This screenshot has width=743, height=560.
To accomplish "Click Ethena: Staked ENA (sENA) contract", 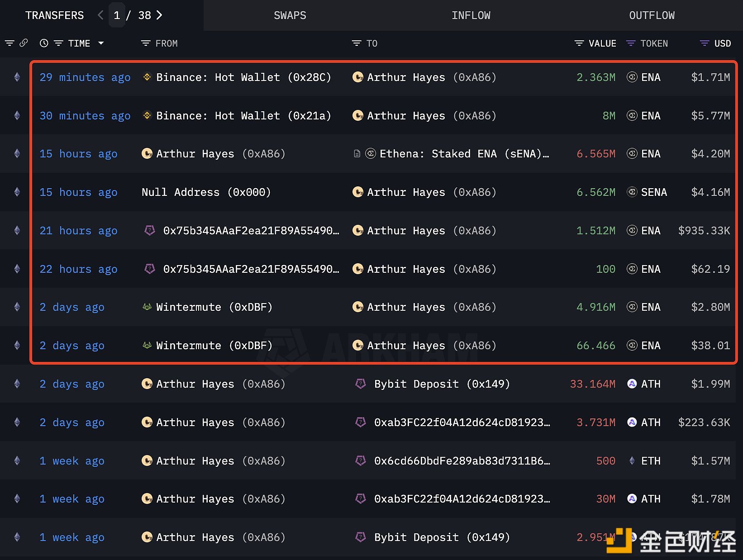I will pos(464,154).
